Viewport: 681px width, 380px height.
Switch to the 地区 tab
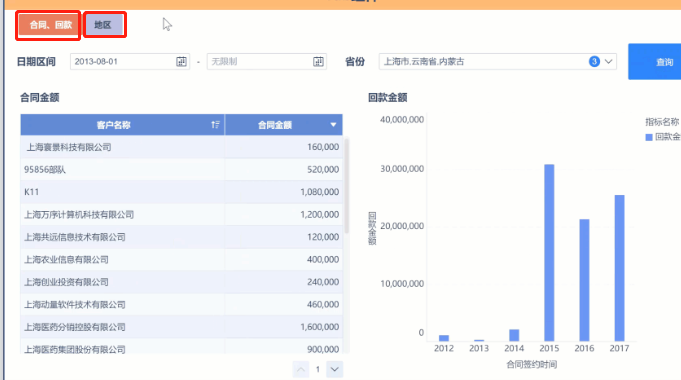[104, 25]
